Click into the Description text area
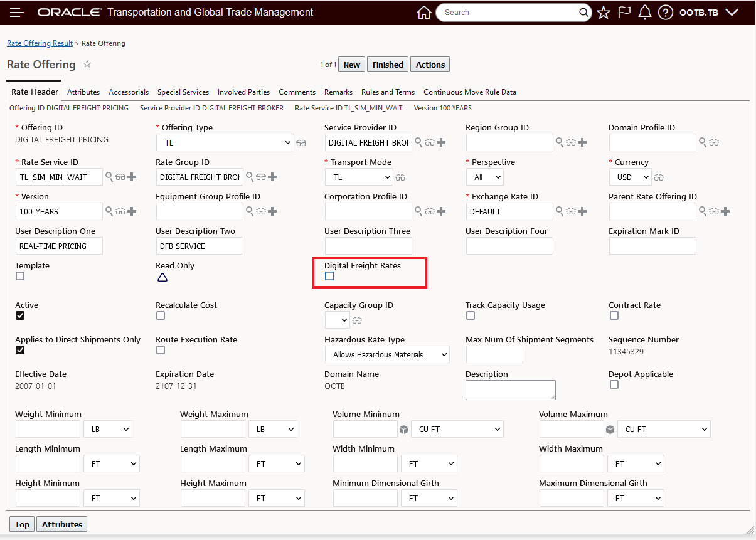This screenshot has height=540, width=756. coord(510,389)
